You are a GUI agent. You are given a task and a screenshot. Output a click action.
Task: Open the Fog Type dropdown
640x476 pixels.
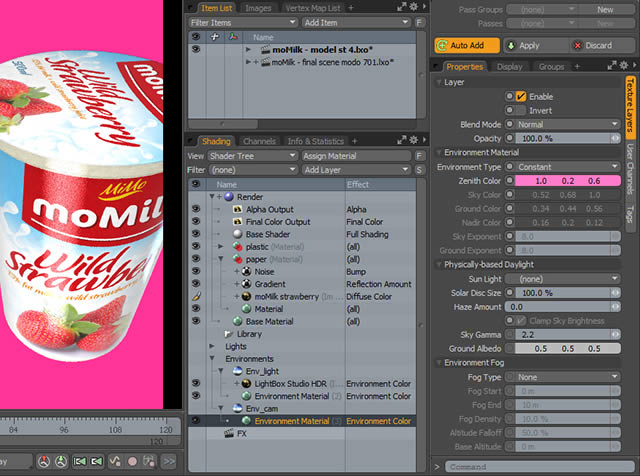(x=568, y=377)
